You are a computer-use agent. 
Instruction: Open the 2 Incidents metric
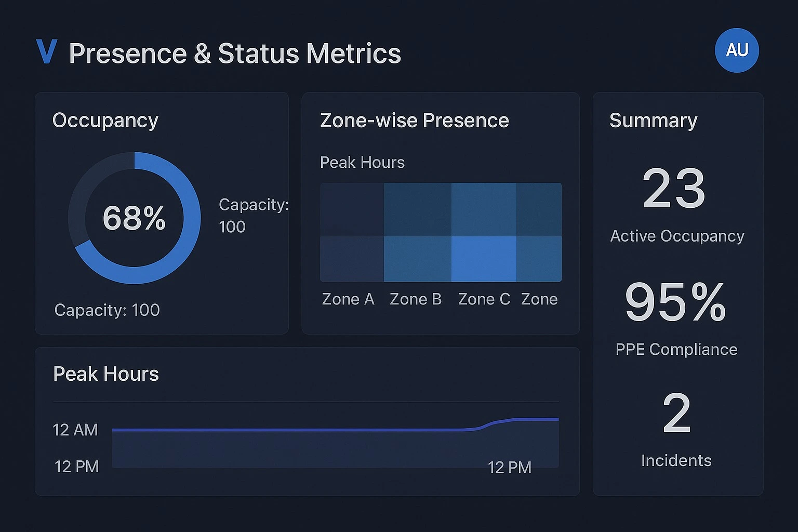[x=676, y=414]
